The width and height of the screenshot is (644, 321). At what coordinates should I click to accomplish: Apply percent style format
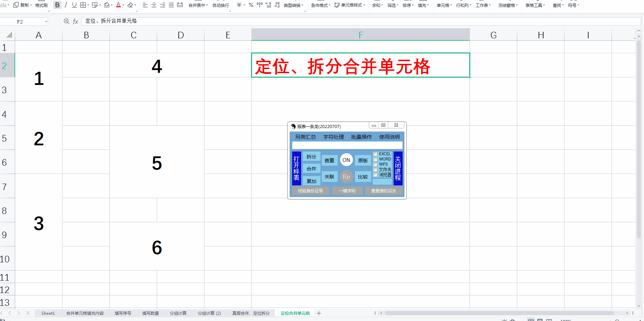point(251,5)
